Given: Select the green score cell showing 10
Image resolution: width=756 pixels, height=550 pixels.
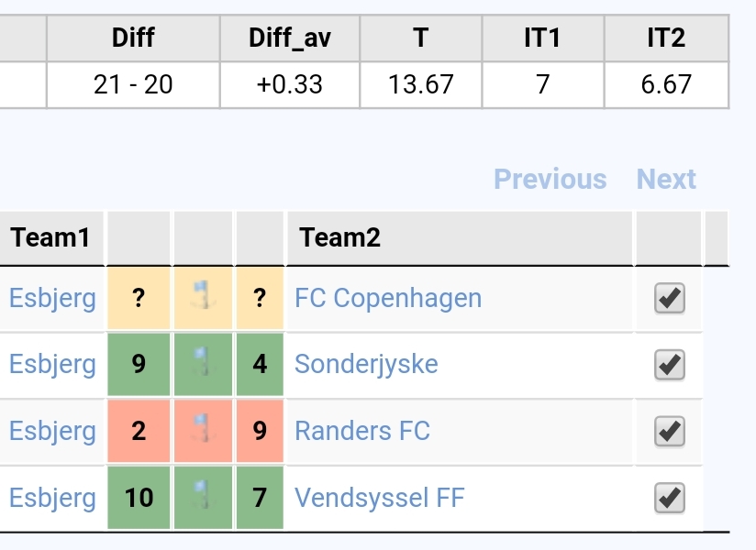Looking at the screenshot, I should point(139,498).
